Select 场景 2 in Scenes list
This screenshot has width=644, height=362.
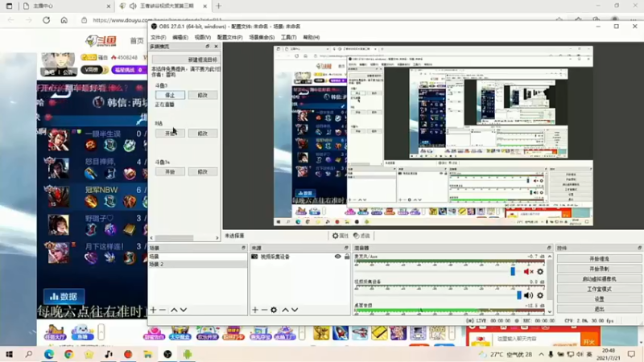197,265
